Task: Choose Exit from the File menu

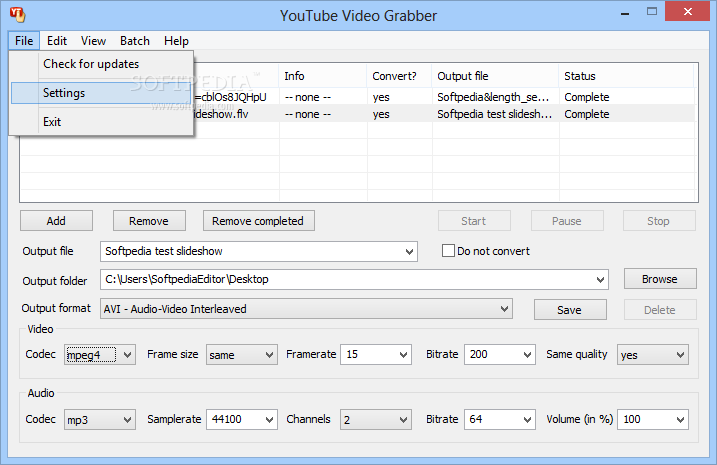Action: pos(101,122)
